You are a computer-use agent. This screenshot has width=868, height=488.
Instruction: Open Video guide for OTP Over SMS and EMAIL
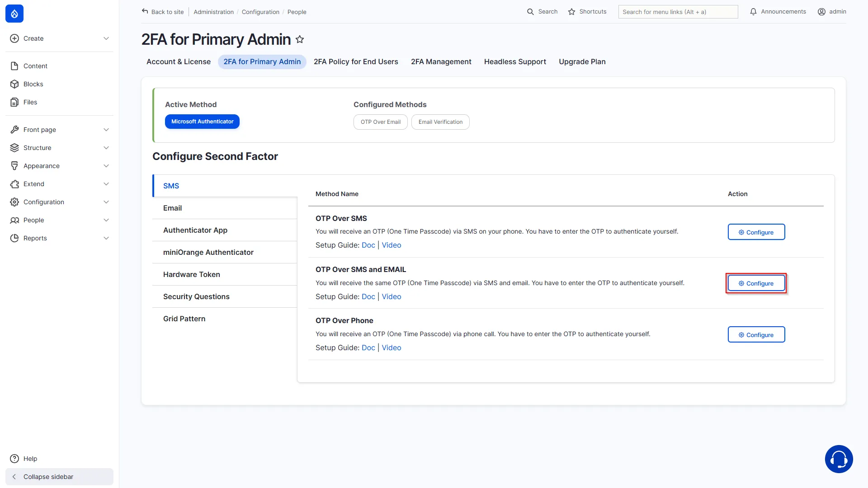pyautogui.click(x=392, y=296)
